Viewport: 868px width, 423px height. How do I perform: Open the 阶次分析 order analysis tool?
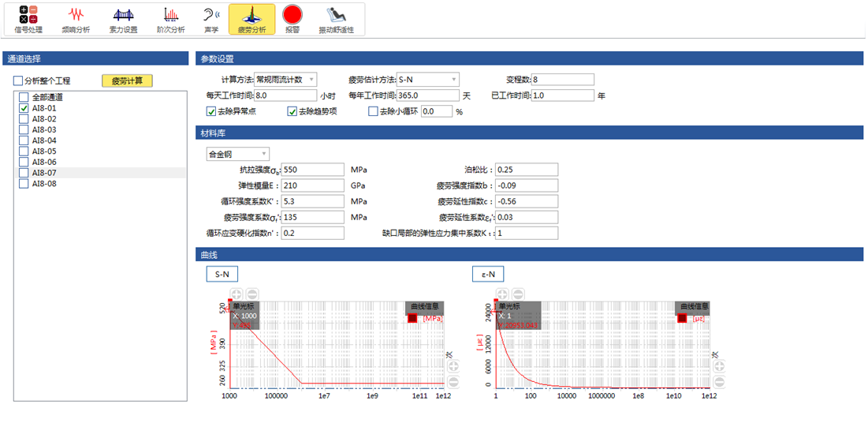point(170,20)
